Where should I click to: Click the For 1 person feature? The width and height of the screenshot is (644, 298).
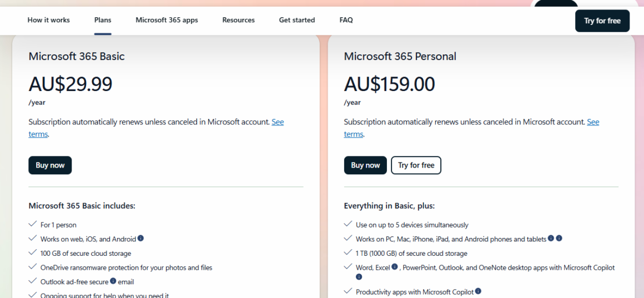coord(58,225)
